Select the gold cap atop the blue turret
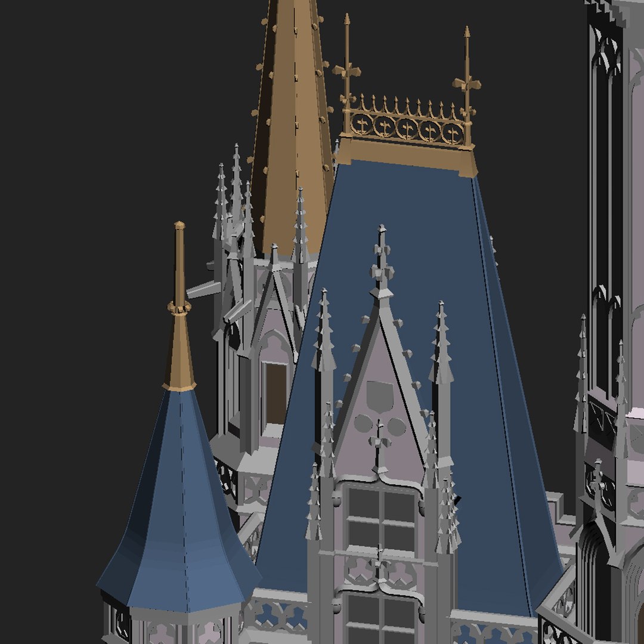The height and width of the screenshot is (644, 644). tap(179, 306)
